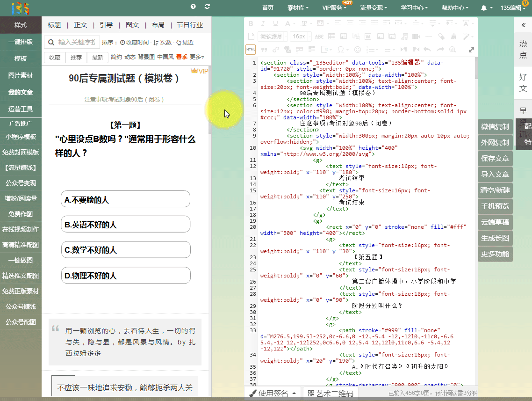Open the notification bell

[484, 8]
